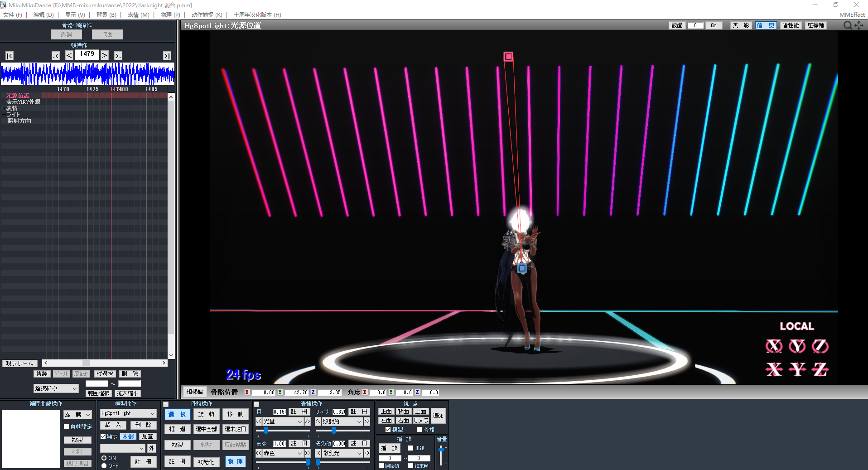Click the green local Y axis icon in viewport
Screen dimensions: 868x470
[x=797, y=369]
